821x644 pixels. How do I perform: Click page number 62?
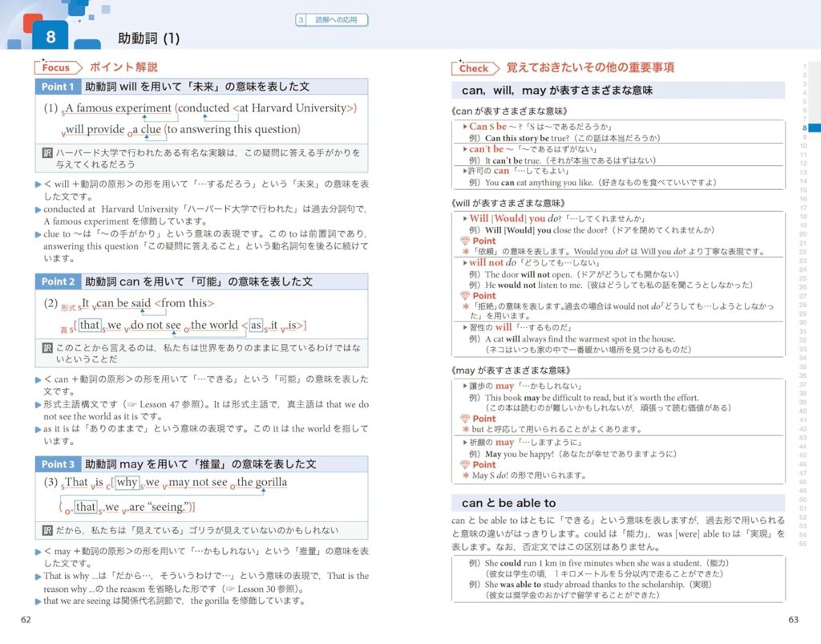[x=26, y=620]
